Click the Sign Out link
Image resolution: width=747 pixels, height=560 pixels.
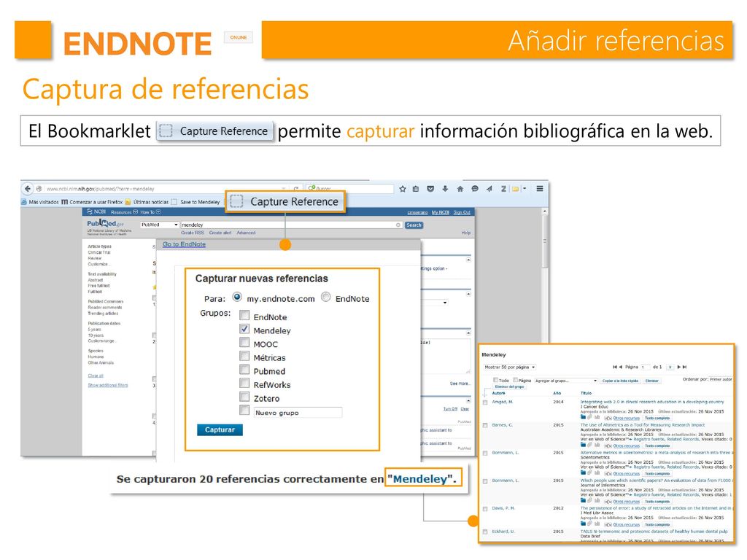(462, 212)
